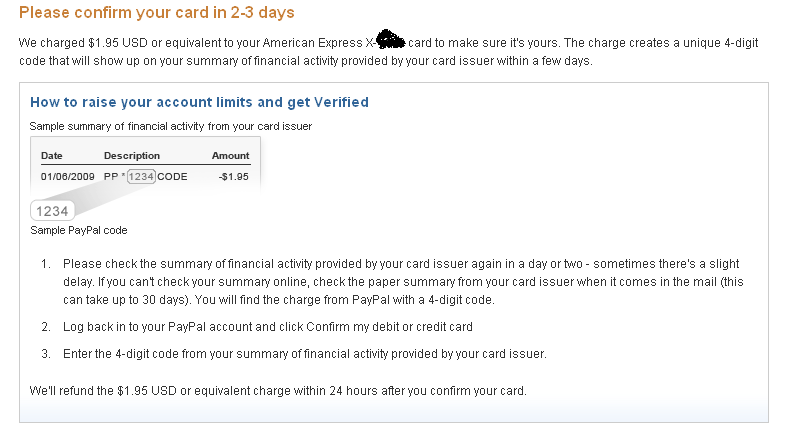This screenshot has height=434, width=804.
Task: Click the enlarged 1234 code bubble
Action: pyautogui.click(x=52, y=211)
